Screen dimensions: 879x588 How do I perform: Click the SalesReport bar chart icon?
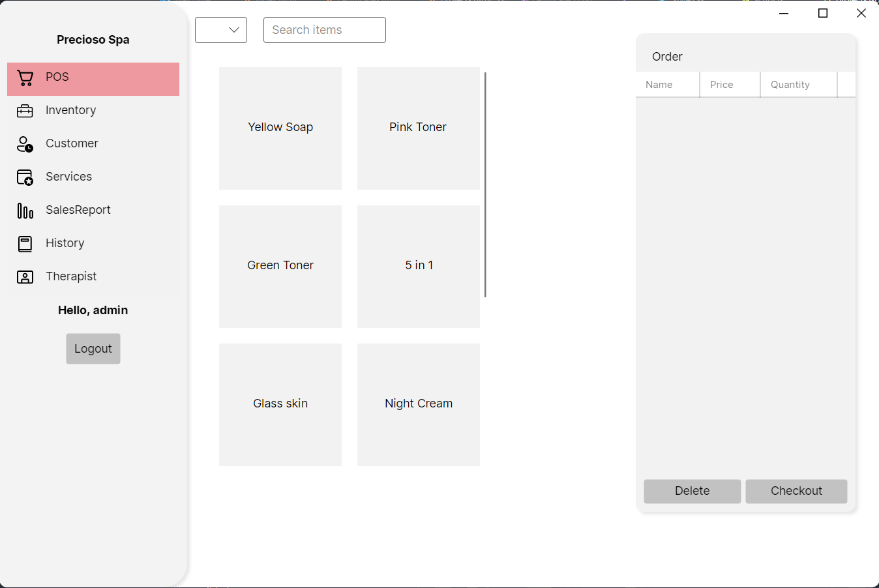25,211
